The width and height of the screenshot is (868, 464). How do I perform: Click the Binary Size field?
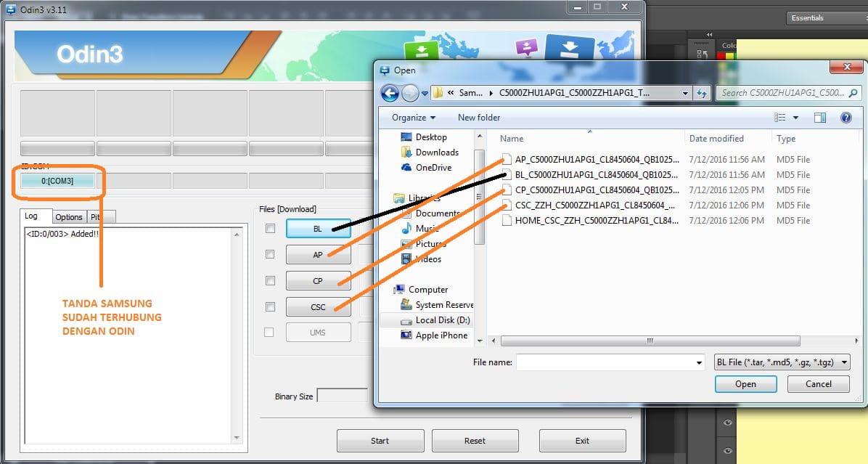342,396
